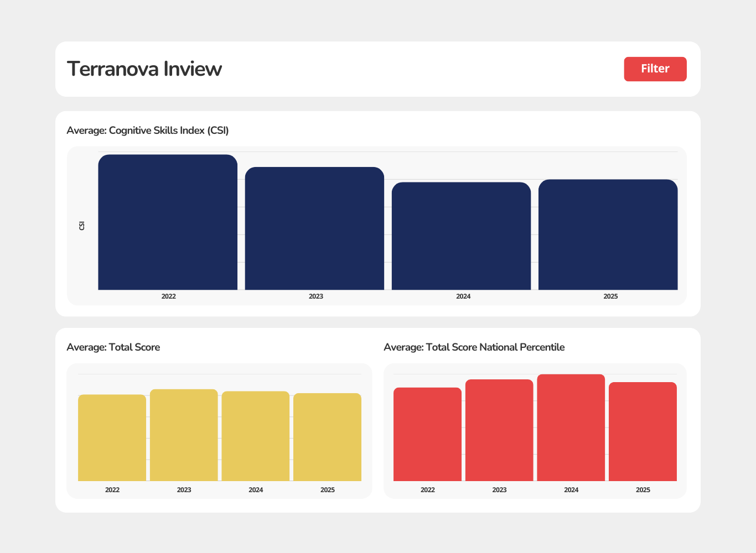This screenshot has width=756, height=553.
Task: Select the 2023 bar in CSI chart
Action: [x=314, y=228]
